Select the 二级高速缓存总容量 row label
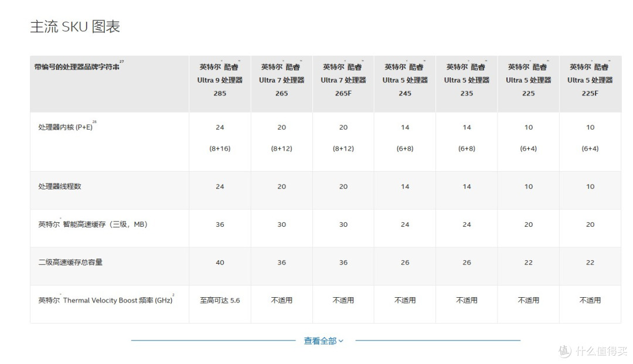The width and height of the screenshot is (633, 364). [x=70, y=263]
